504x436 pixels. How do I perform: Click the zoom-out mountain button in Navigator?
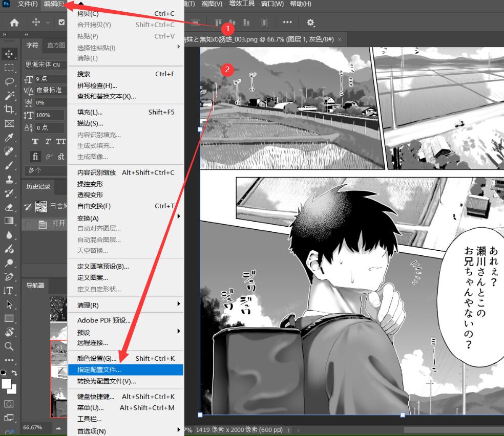click(x=58, y=428)
